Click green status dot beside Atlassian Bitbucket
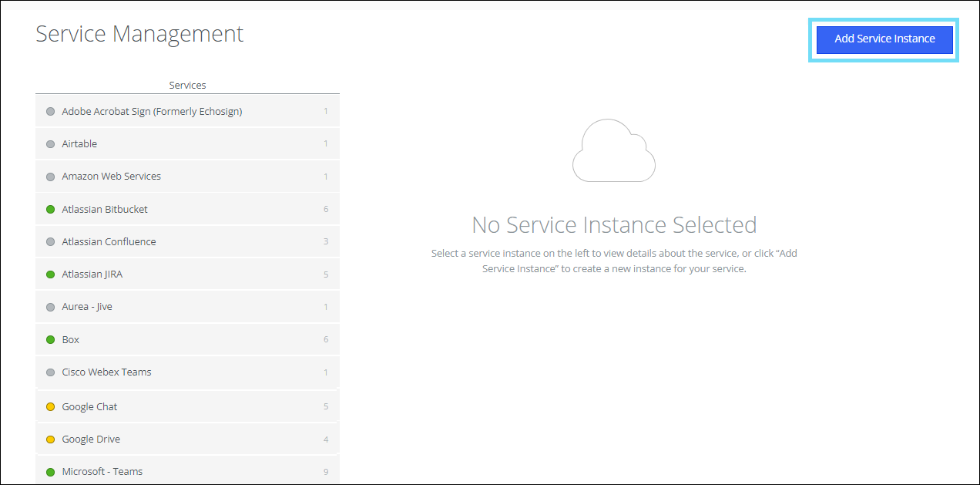The width and height of the screenshot is (980, 485). click(x=51, y=210)
